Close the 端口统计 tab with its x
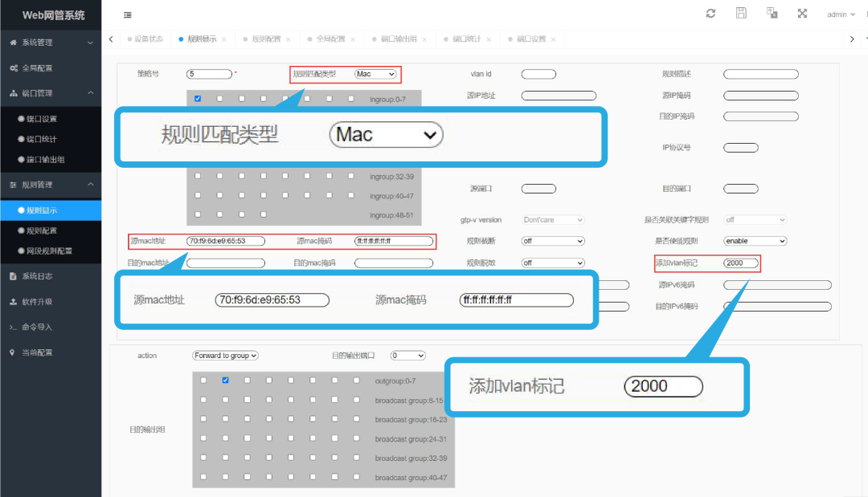Viewport: 868px width, 497px height. 489,39
